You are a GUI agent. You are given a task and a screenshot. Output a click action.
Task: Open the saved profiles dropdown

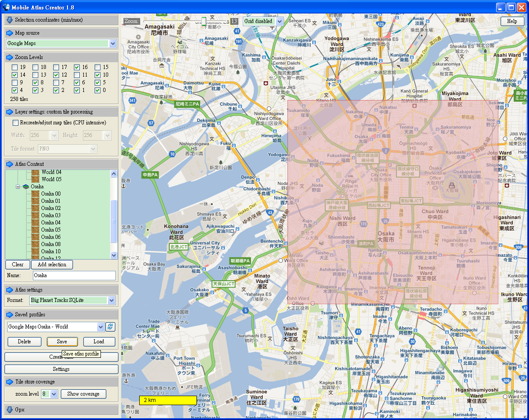100,327
